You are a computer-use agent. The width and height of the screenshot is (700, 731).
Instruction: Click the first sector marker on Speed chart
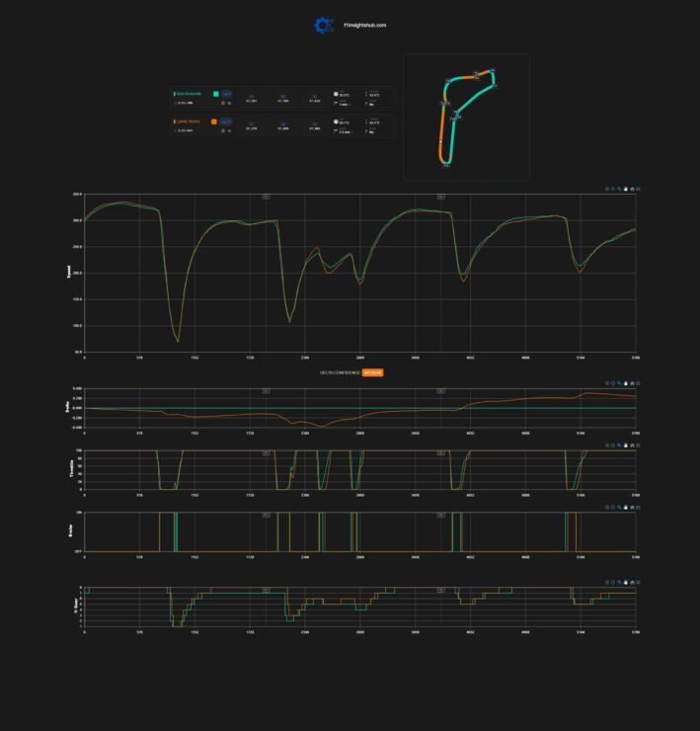(x=266, y=197)
